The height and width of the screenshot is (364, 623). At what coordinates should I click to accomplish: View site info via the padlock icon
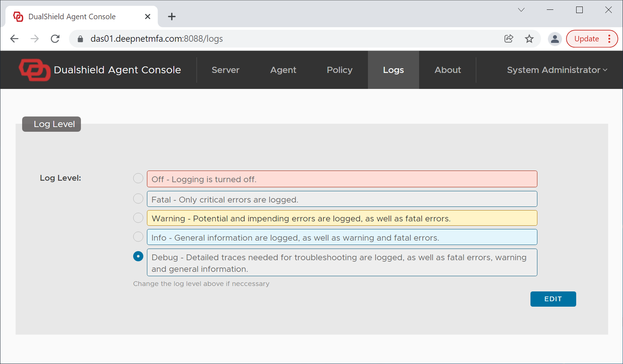(81, 39)
